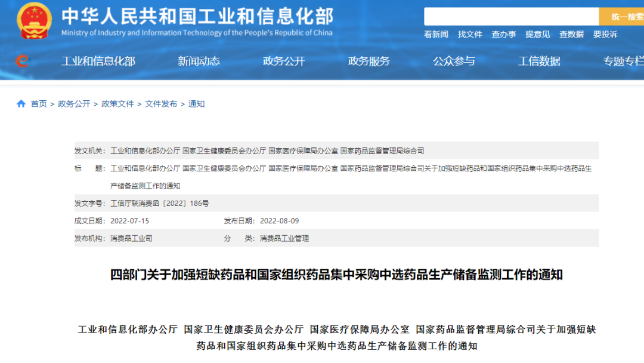Open the 工业和信息化部 navigation menu
Viewport: 644px width, 363px height.
[x=98, y=61]
